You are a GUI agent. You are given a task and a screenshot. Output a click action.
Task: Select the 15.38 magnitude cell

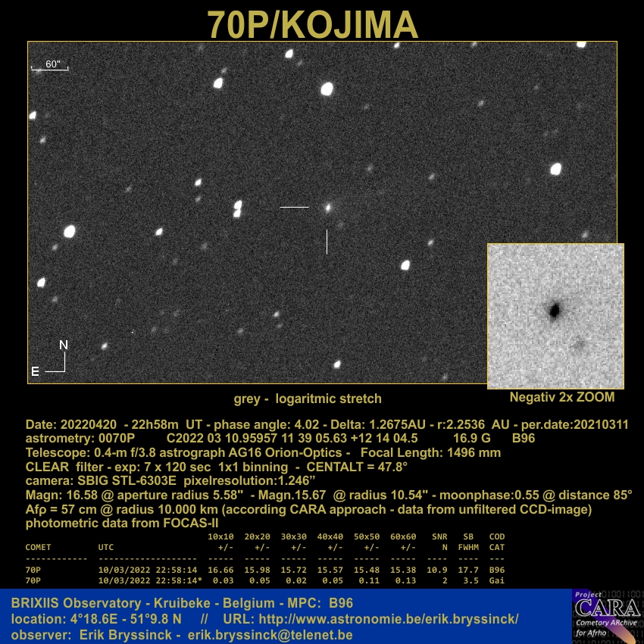tap(403, 570)
